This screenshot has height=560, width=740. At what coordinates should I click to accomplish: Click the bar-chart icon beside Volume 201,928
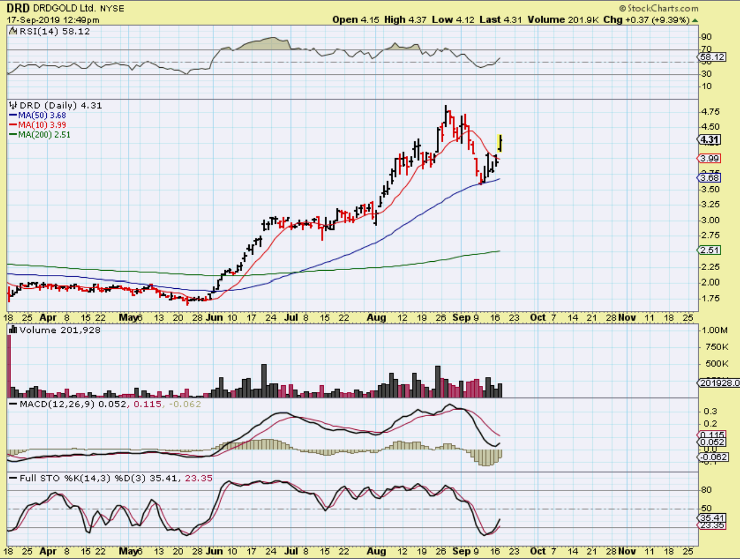(x=14, y=330)
